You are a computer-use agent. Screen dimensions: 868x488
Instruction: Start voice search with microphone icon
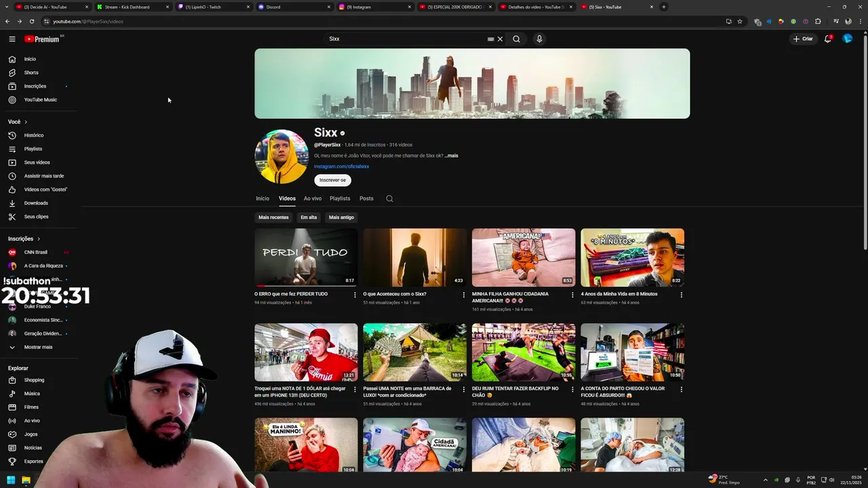point(539,39)
